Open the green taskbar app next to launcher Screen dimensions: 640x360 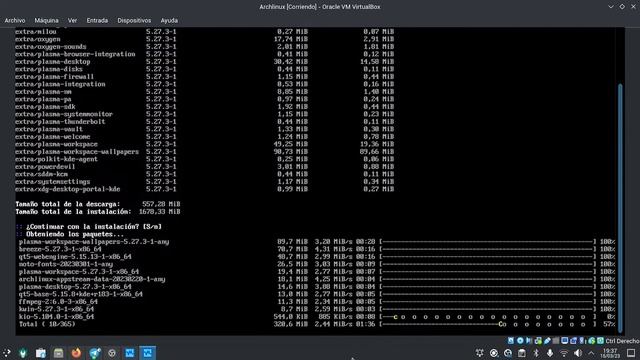click(23, 353)
